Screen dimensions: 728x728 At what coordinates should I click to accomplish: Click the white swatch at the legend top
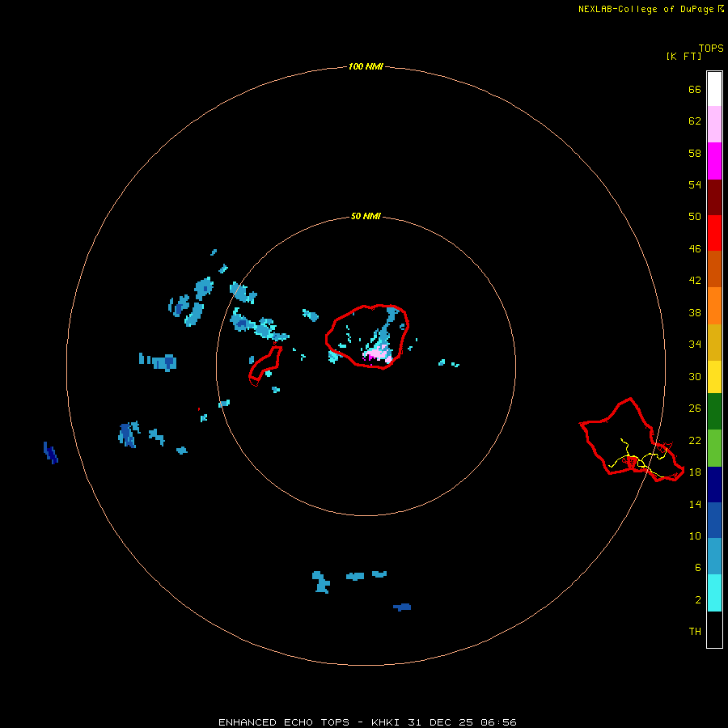[x=714, y=89]
